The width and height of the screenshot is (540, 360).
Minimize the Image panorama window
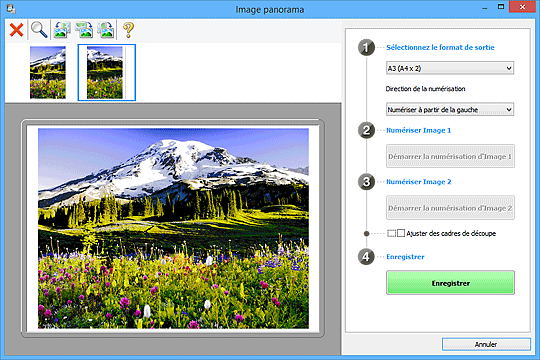(485, 7)
